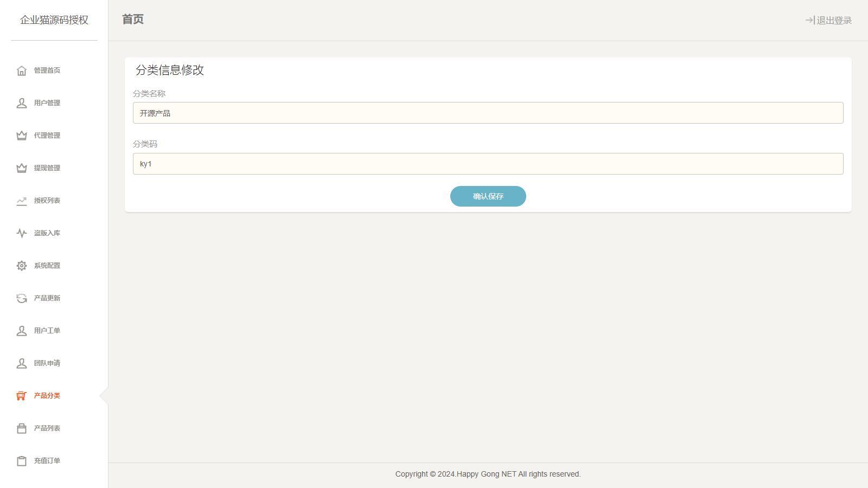Screen dimensions: 868x488
Task: Open 用户工单 in sidebar
Action: [x=47, y=331]
